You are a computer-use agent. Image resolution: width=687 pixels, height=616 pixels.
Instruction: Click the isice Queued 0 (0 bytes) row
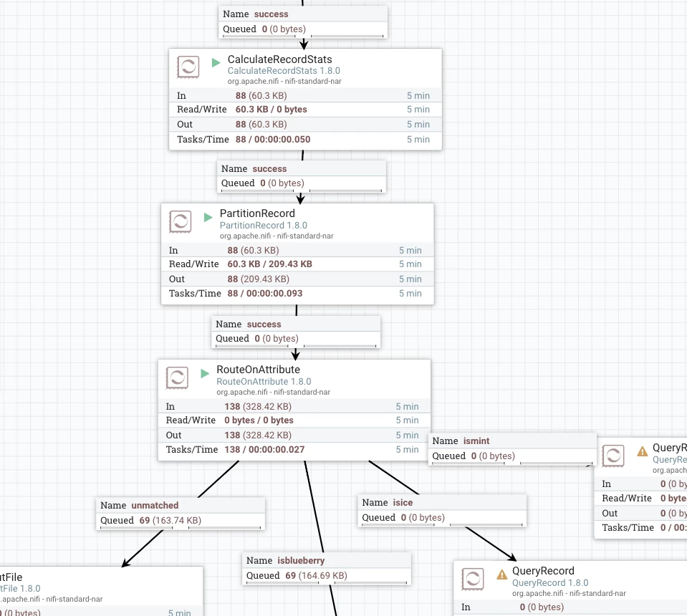(x=443, y=518)
